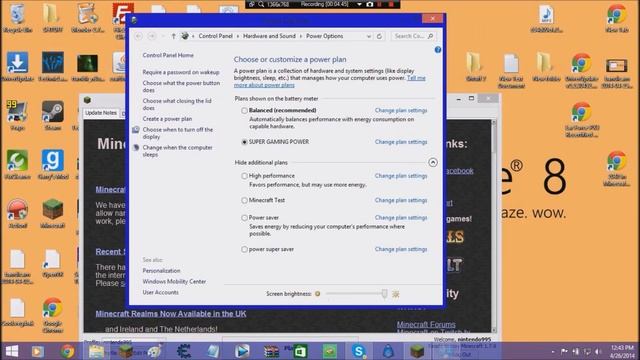Image resolution: width=640 pixels, height=360 pixels.
Task: Open Paint from the taskbar
Action: click(154, 351)
